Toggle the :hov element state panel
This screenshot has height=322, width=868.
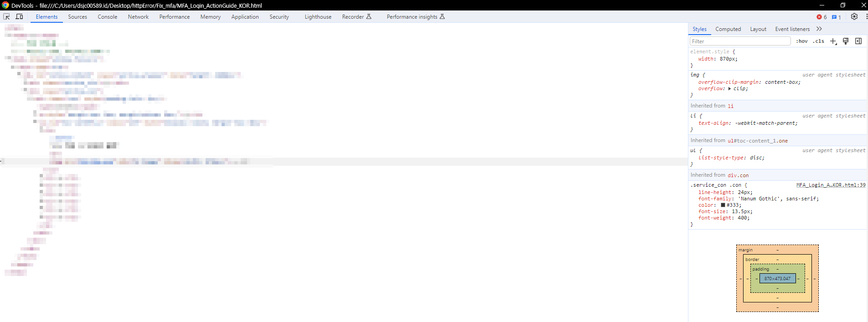pyautogui.click(x=802, y=41)
